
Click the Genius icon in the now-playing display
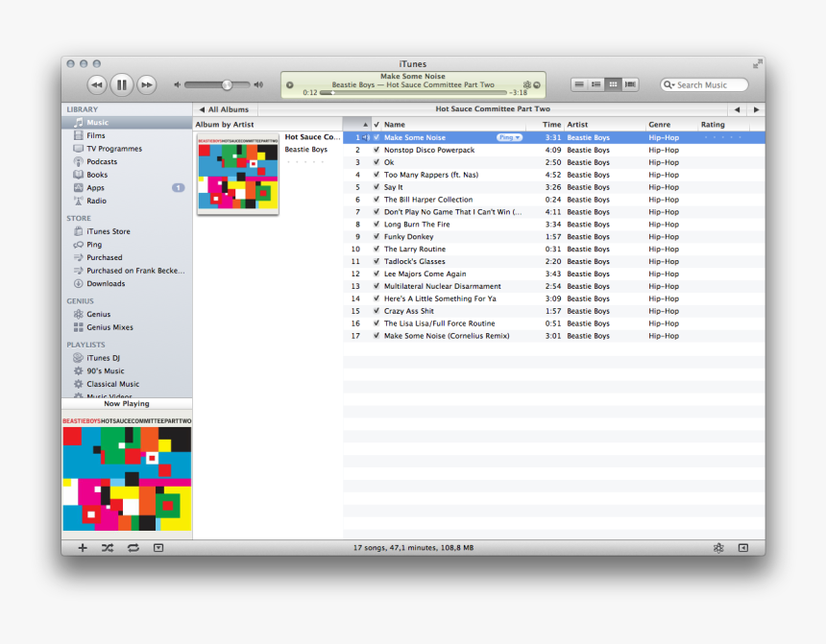point(526,84)
